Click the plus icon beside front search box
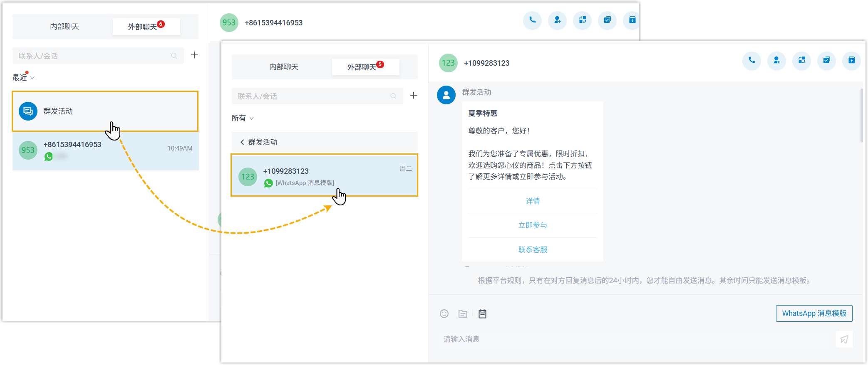Screen dimensions: 868x365 click(x=413, y=96)
